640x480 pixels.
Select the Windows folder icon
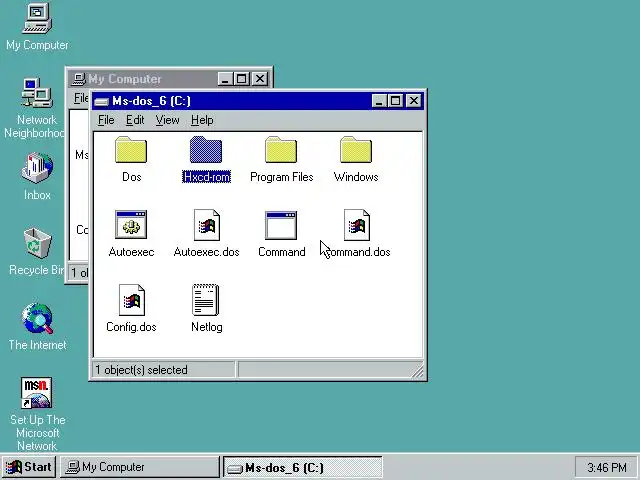356,149
